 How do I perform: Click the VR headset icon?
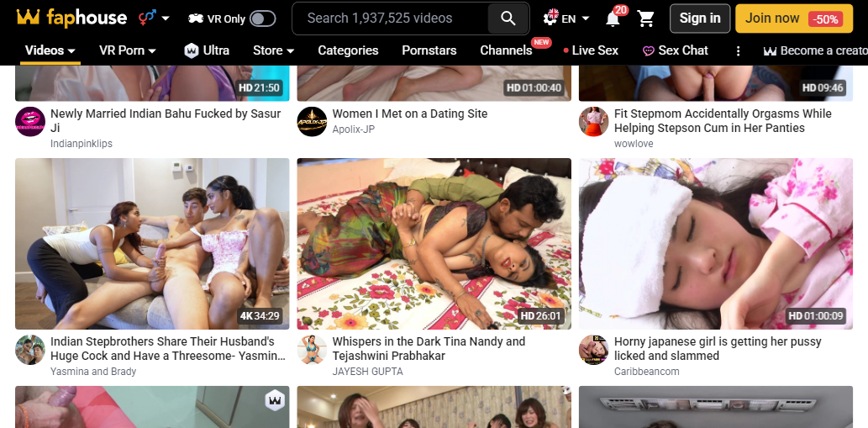click(195, 18)
